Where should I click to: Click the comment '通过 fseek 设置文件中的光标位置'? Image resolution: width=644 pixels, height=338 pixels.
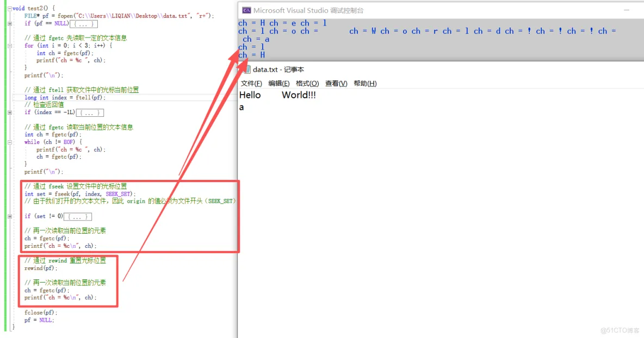tap(76, 186)
